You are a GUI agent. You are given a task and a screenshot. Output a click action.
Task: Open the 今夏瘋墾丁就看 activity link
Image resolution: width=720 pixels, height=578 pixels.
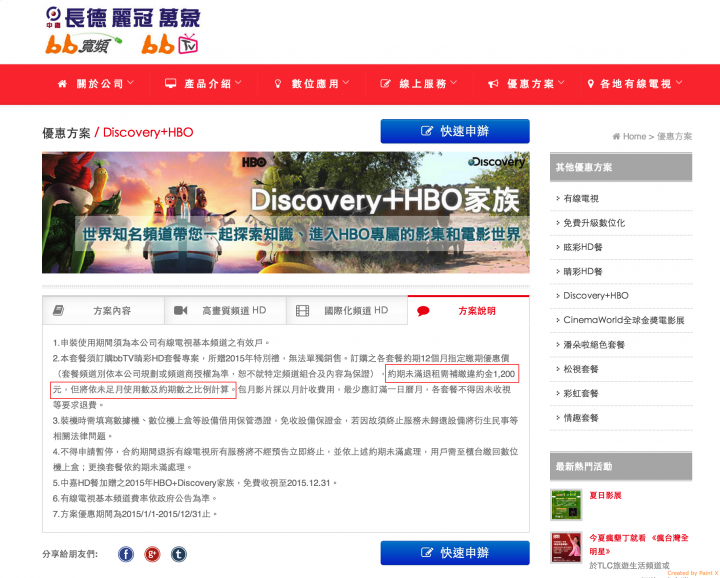point(639,544)
